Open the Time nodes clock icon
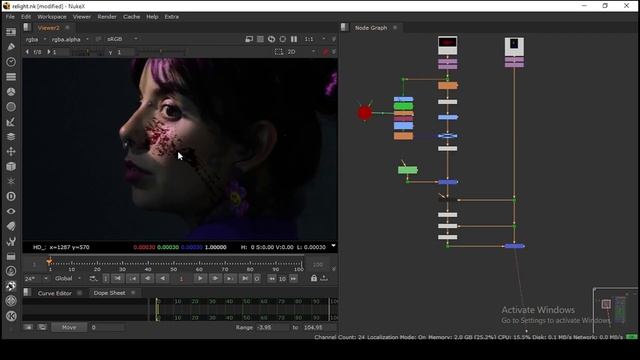This screenshot has height=360, width=640. [x=11, y=62]
